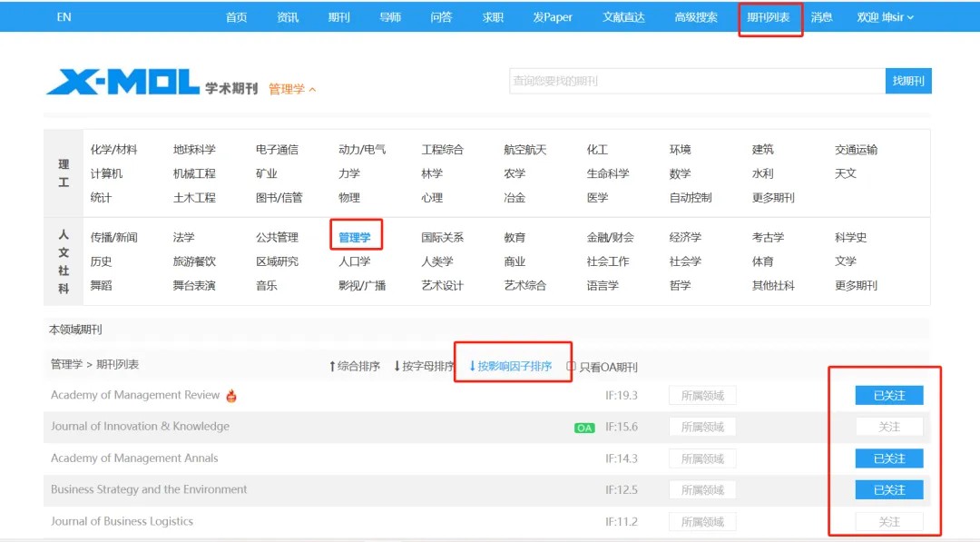
Task: Click the fire icon beside Academy of Management Review
Action: pos(231,396)
